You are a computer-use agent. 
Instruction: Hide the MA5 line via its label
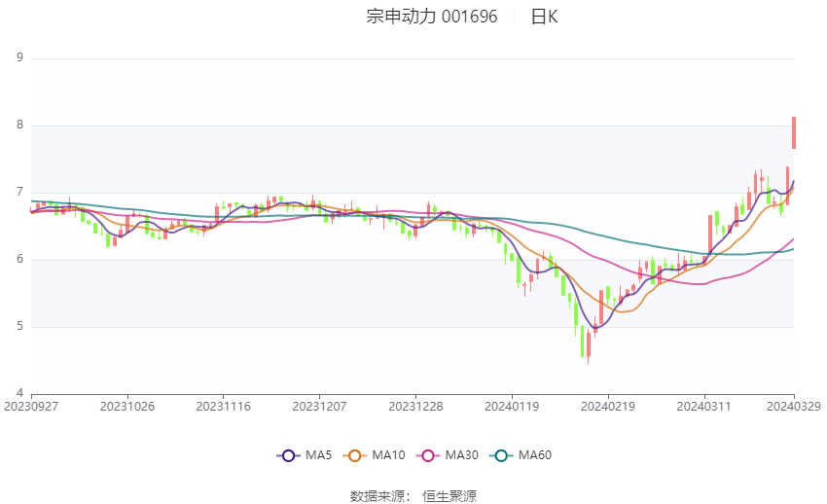click(x=318, y=455)
